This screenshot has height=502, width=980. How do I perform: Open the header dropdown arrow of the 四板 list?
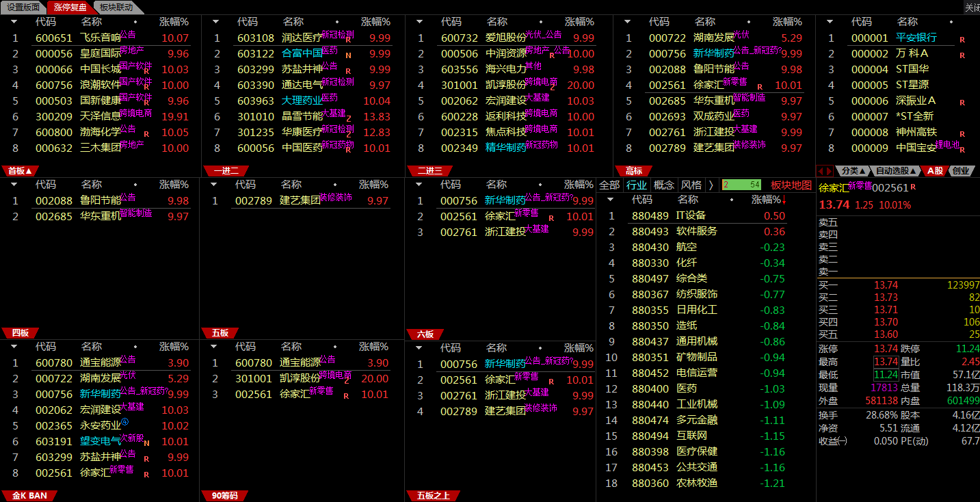pos(14,185)
